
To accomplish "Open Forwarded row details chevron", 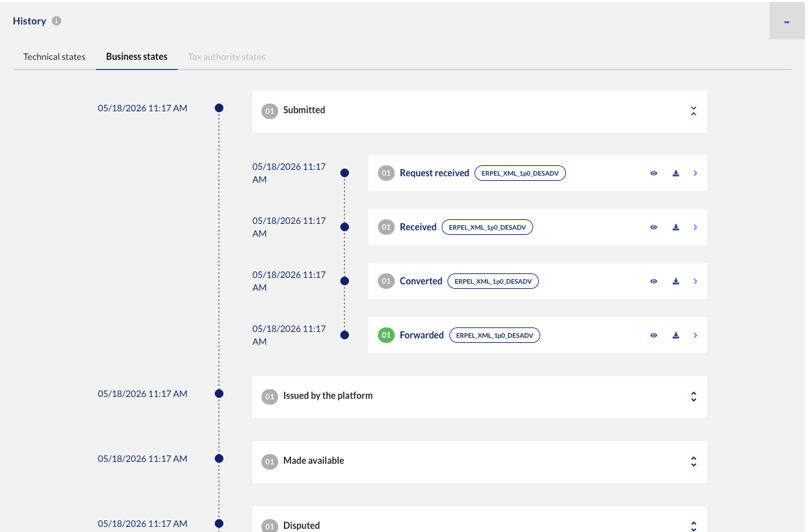I will (x=695, y=335).
